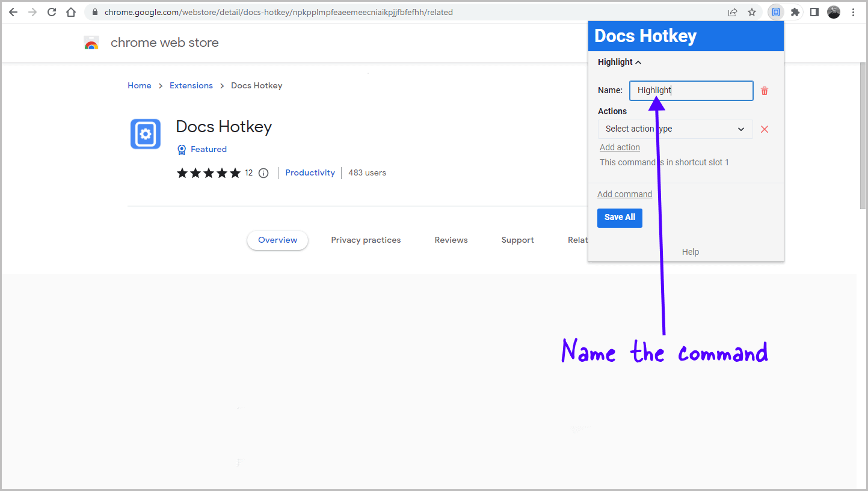868x491 pixels.
Task: Open the browser profile avatar
Action: (834, 11)
